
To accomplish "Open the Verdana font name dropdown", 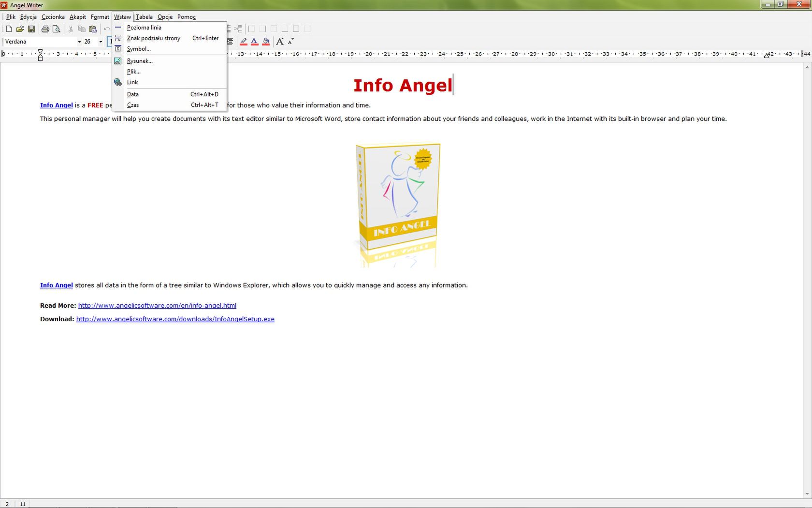I will pyautogui.click(x=79, y=42).
